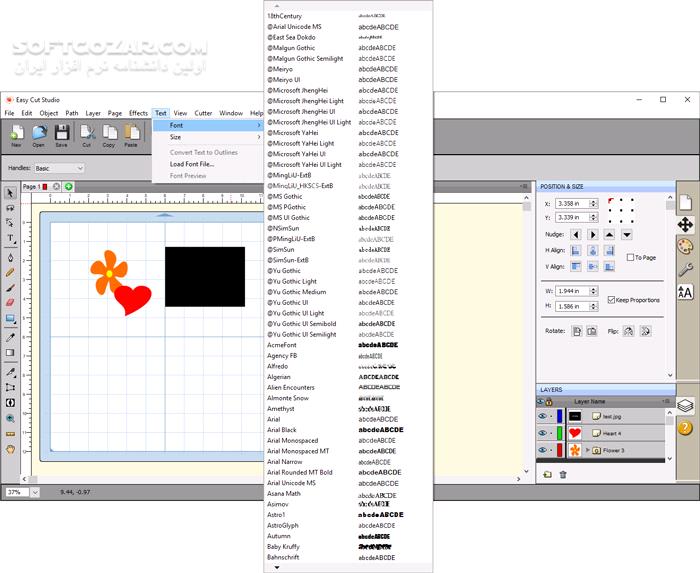This screenshot has width=700, height=573.
Task: Select the pink Eraser tool
Action: pyautogui.click(x=10, y=303)
